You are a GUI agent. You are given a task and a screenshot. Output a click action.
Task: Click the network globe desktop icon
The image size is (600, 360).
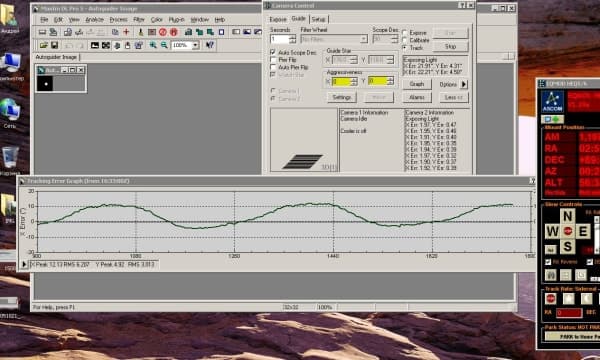pos(10,110)
